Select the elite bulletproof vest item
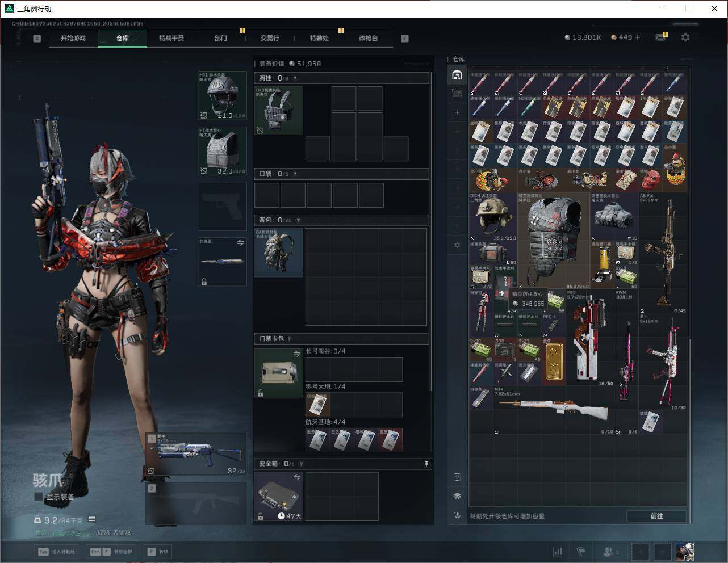Viewport: 728px width, 563px height. [554, 241]
